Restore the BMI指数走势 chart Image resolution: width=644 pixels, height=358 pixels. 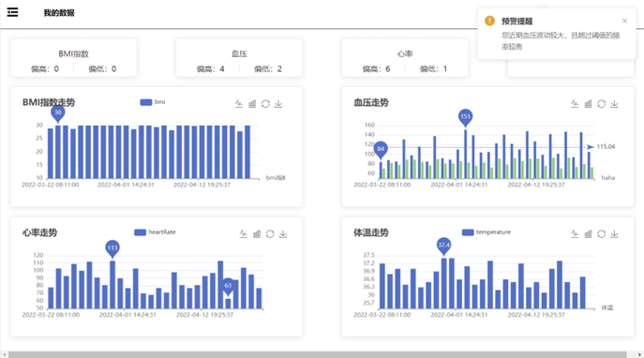tap(265, 104)
